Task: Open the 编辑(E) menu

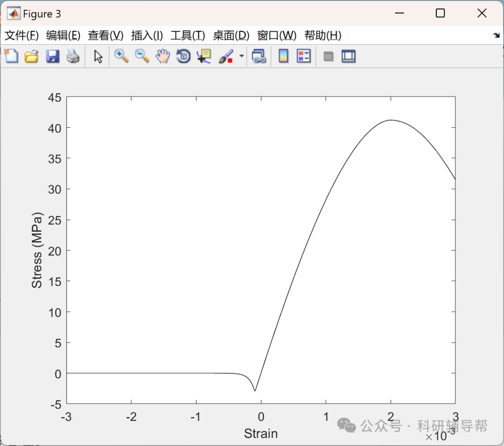Action: (63, 35)
